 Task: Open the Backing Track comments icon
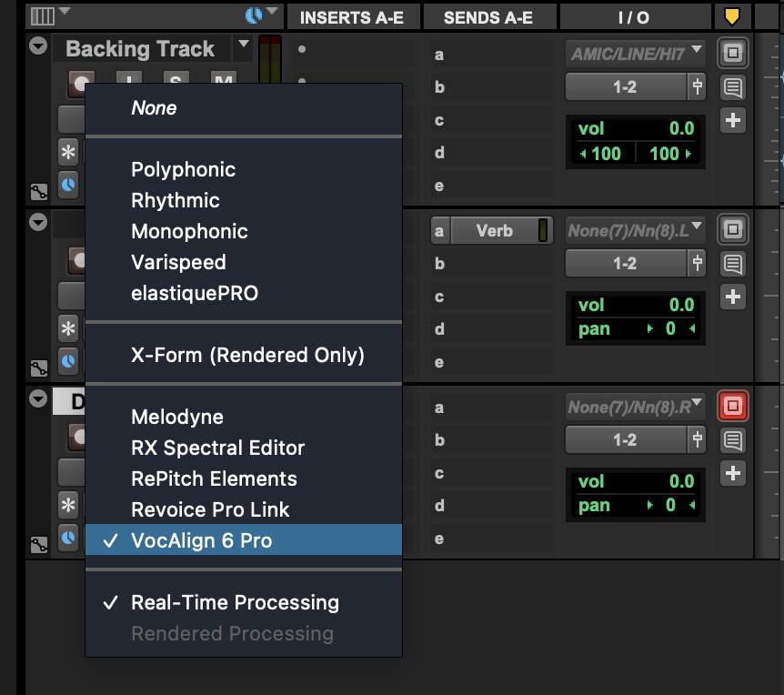733,87
